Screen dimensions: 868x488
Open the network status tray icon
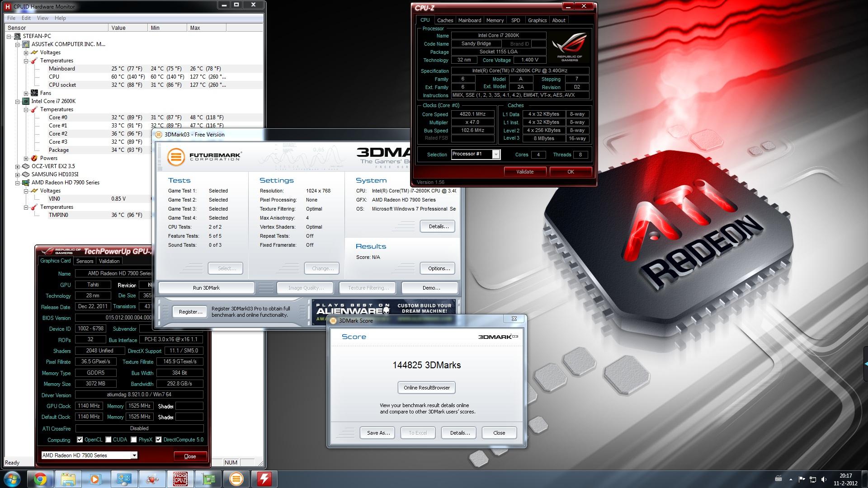pos(813,479)
